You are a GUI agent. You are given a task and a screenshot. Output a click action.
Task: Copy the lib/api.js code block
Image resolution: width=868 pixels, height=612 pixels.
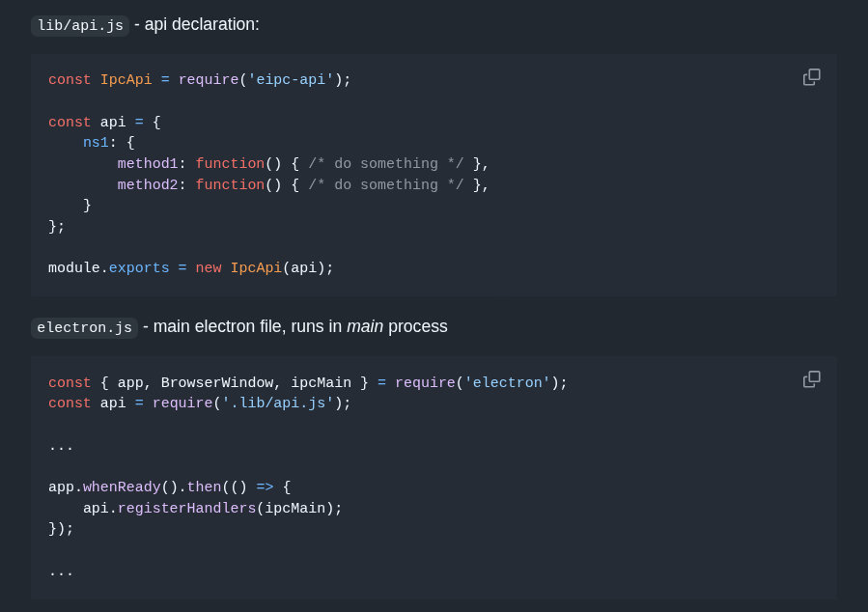(811, 76)
